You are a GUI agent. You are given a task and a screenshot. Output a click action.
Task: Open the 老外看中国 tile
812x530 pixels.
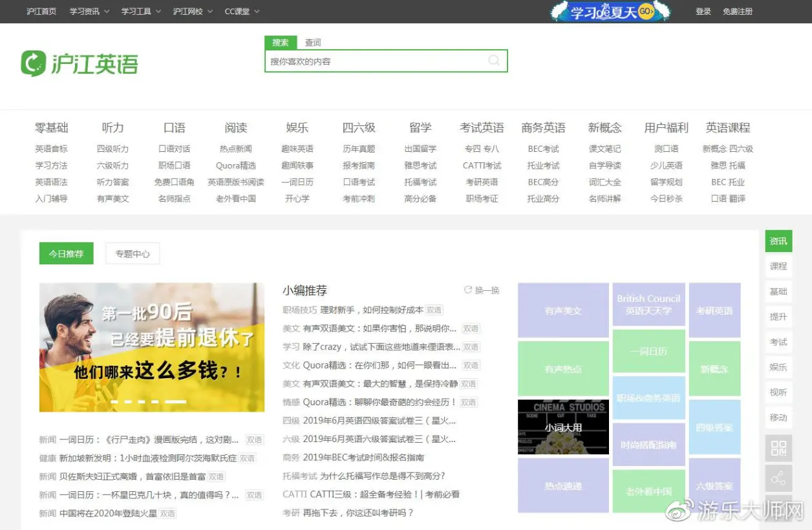pyautogui.click(x=648, y=491)
